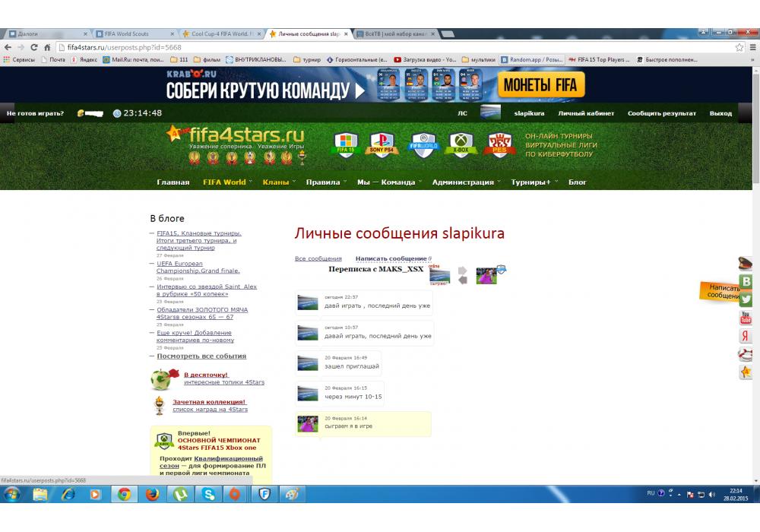Screen dimensions: 760x532
Task: Click the МОНЕТЫ FIFA banner button
Action: click(x=540, y=85)
